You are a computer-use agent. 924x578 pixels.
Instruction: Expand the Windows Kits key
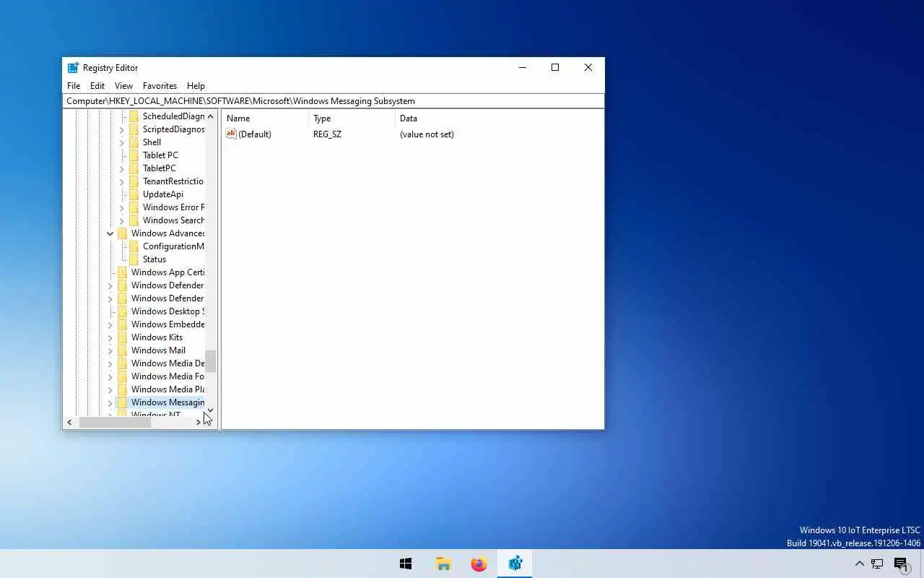pos(110,338)
